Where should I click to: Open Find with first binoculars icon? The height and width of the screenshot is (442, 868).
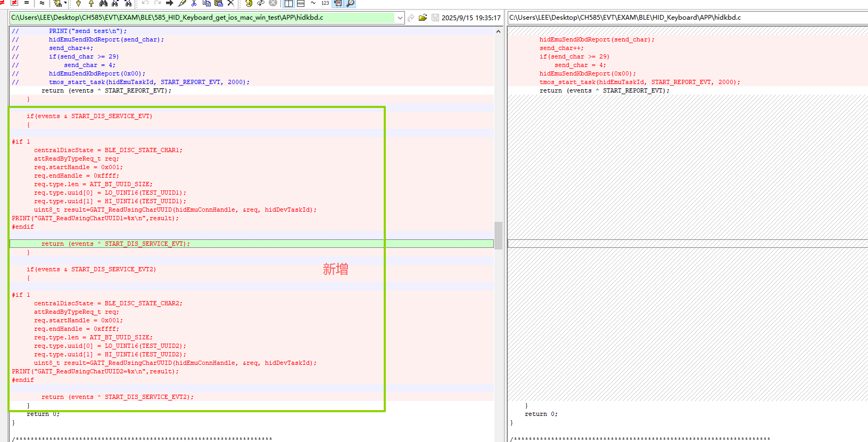103,3
